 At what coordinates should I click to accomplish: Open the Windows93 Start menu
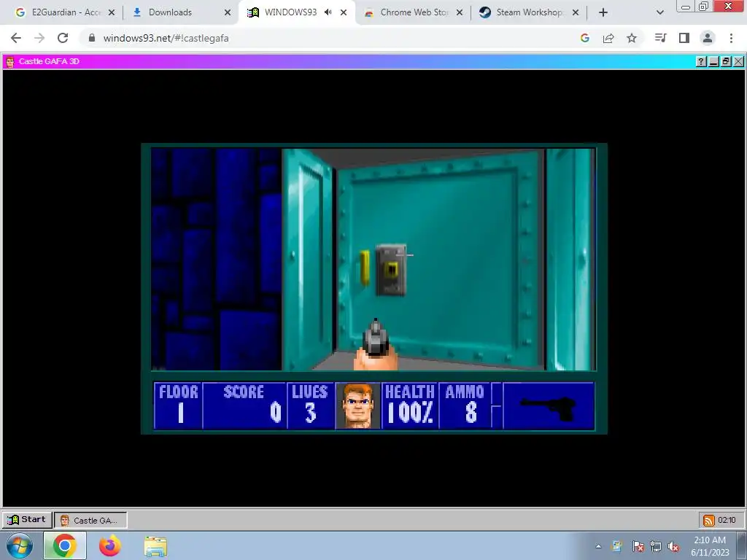pos(27,519)
